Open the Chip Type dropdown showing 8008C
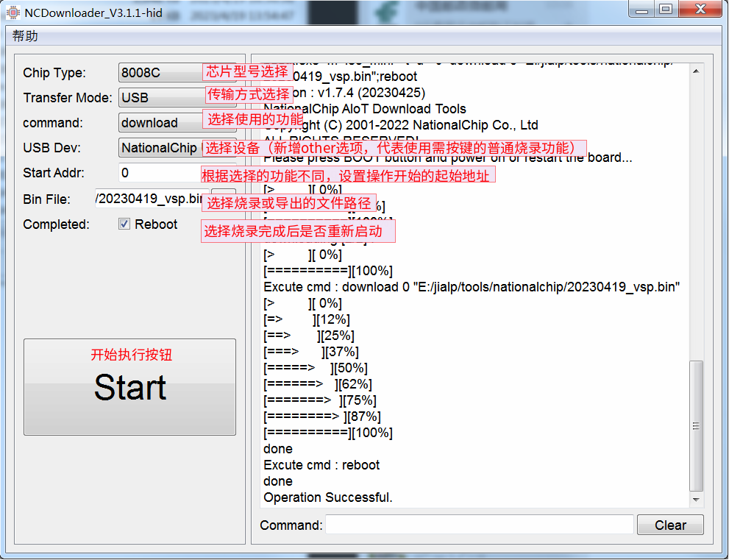Viewport: 729px width, 560px height. [x=160, y=73]
